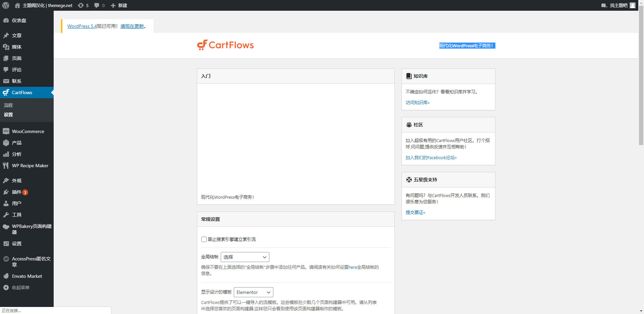
Task: Enable 禁止搜索引擎建立索引流 checkbox
Action: pos(204,239)
